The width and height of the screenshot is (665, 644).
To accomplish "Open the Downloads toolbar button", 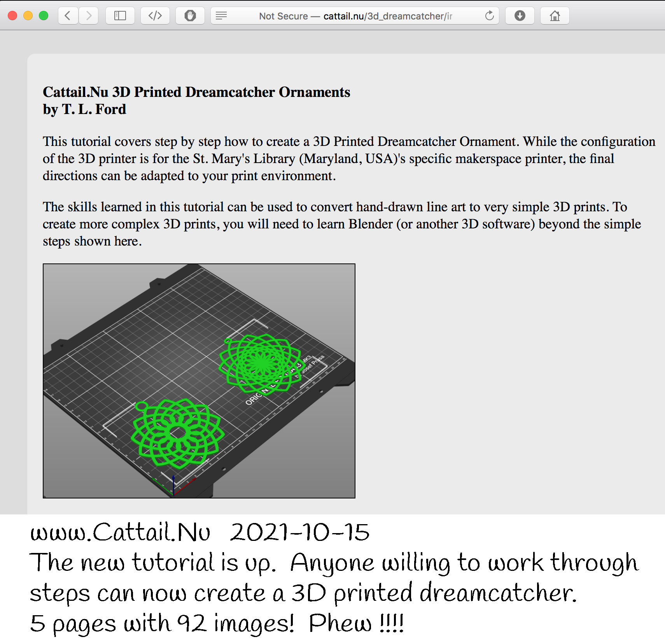I will 520,16.
